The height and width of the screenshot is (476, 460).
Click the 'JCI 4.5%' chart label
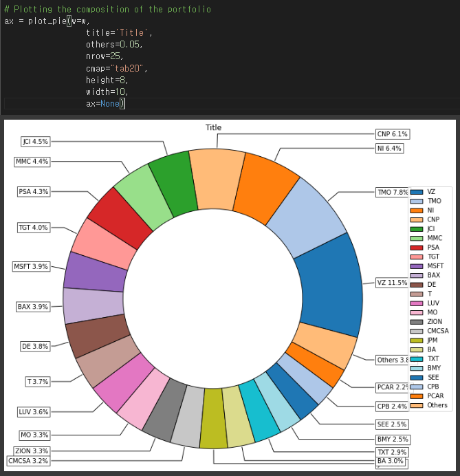pyautogui.click(x=36, y=142)
